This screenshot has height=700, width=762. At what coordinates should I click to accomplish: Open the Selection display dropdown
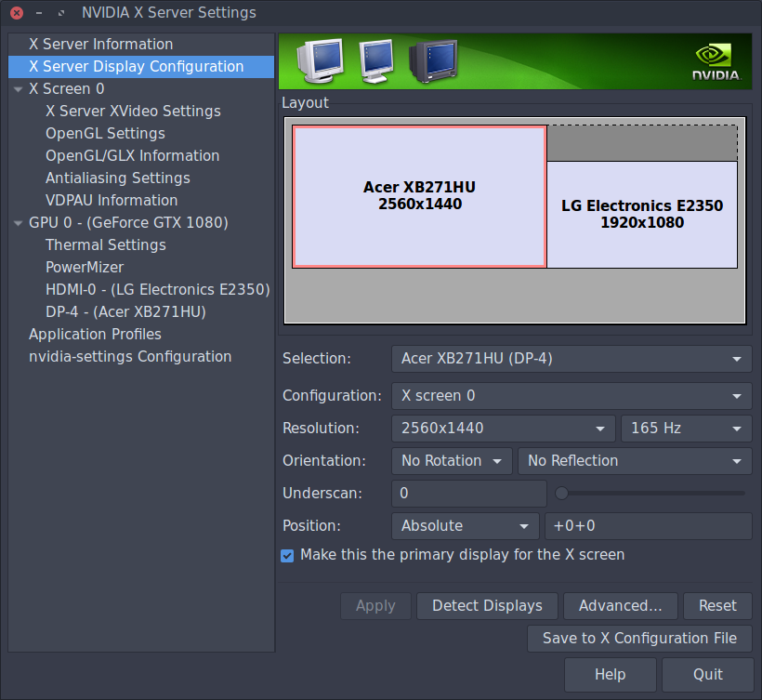point(571,359)
